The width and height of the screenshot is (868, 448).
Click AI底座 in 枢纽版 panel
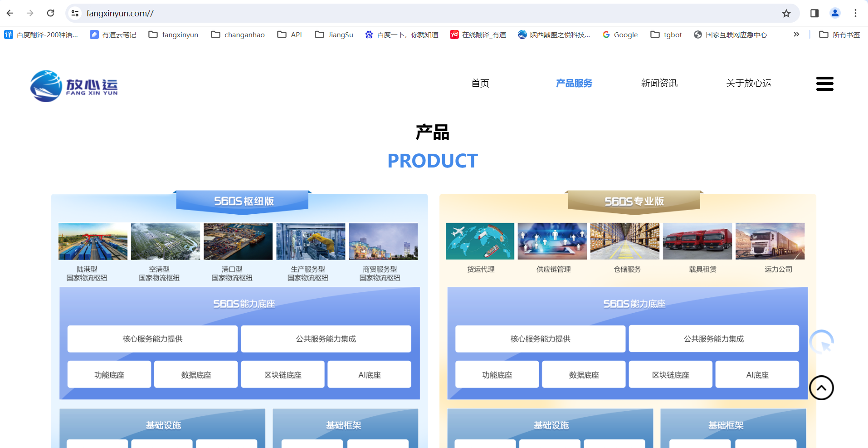tap(369, 374)
